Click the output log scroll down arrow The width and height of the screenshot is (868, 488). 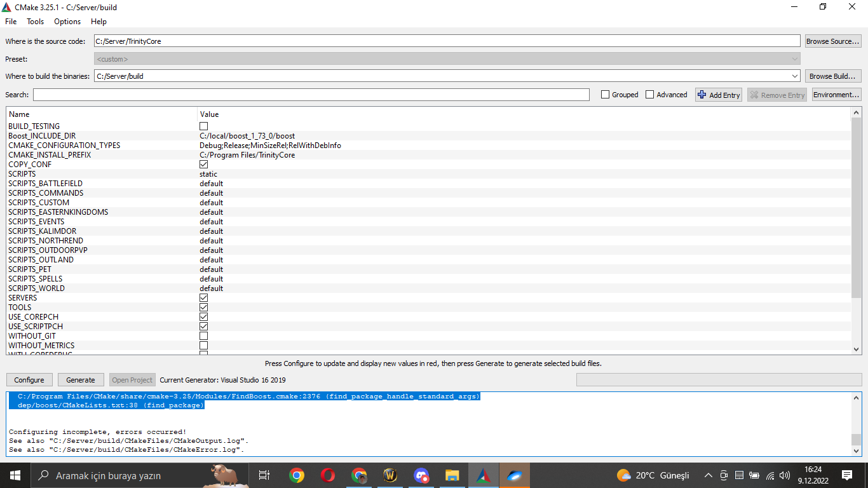pos(857,451)
